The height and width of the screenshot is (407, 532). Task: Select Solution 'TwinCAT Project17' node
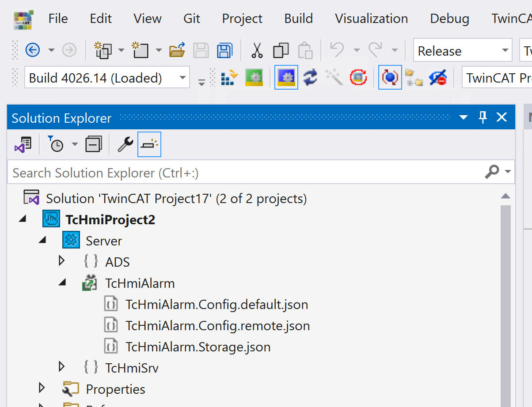point(176,199)
